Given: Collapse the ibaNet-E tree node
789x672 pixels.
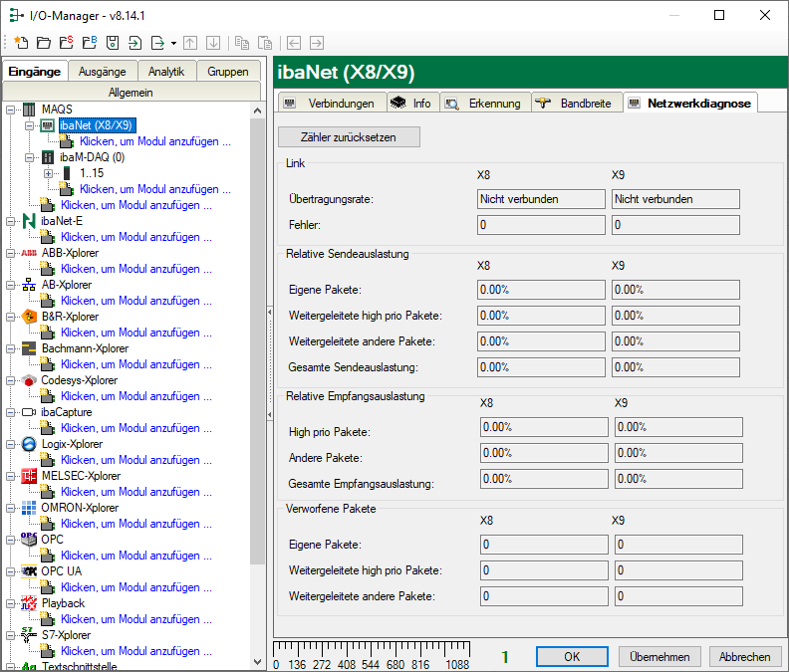Looking at the screenshot, I should coord(10,221).
